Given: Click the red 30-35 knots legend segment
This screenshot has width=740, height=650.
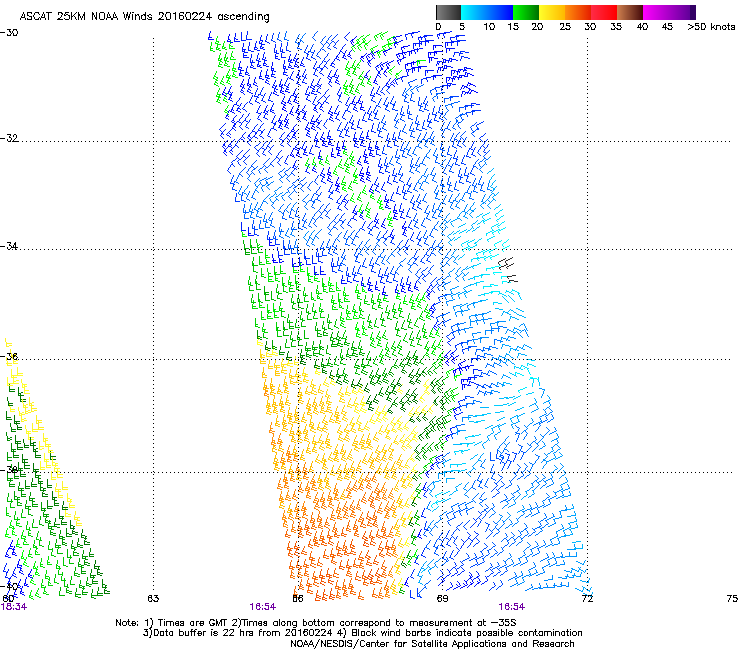Looking at the screenshot, I should [x=604, y=12].
